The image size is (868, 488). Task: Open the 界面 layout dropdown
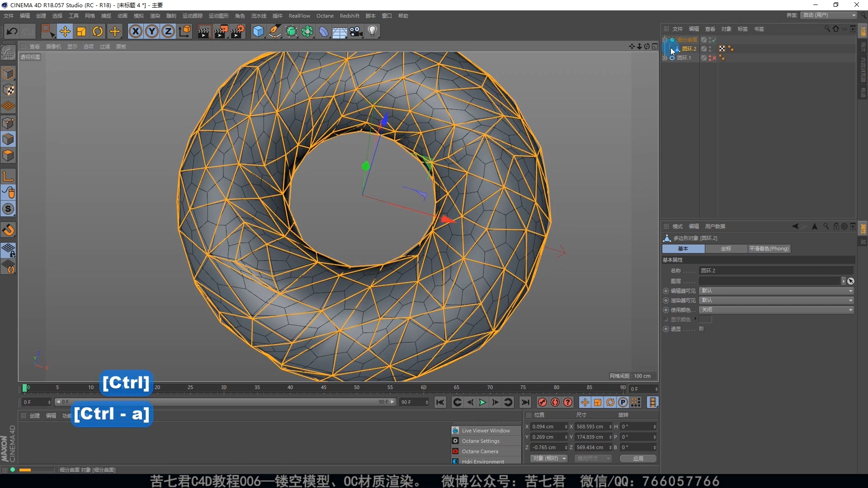point(829,15)
